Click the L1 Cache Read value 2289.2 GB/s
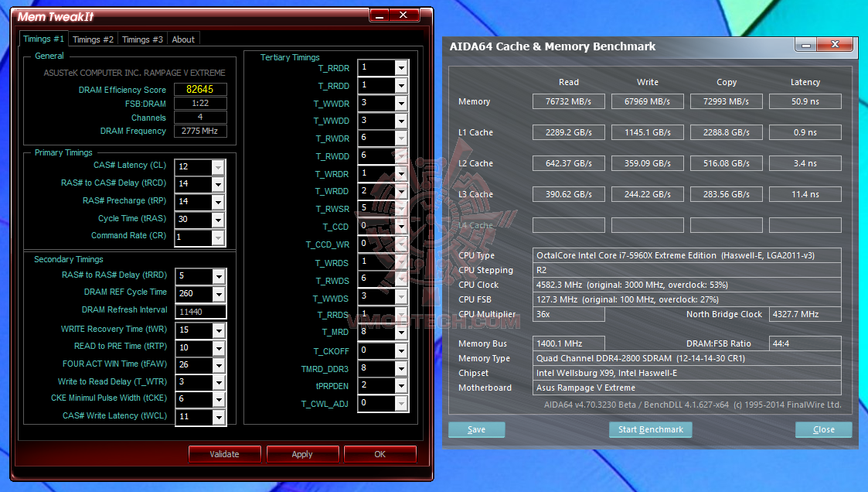 coord(569,132)
